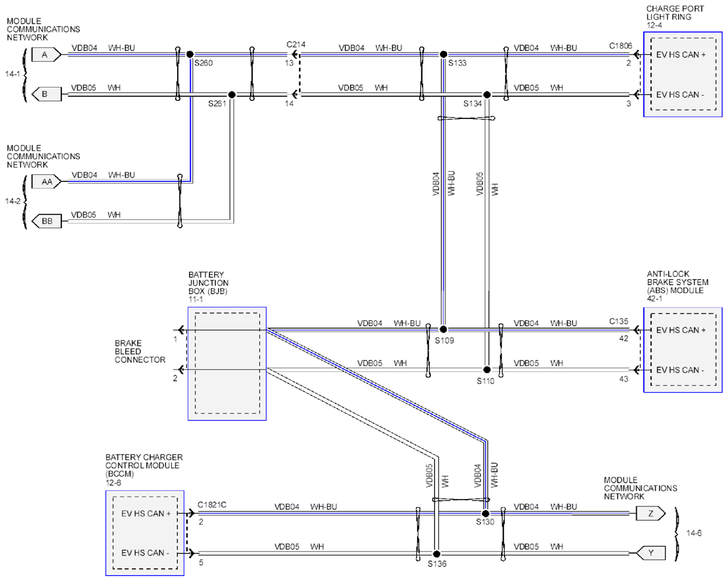This screenshot has width=728, height=582.
Task: Click the Y connector arrow
Action: pos(651,554)
